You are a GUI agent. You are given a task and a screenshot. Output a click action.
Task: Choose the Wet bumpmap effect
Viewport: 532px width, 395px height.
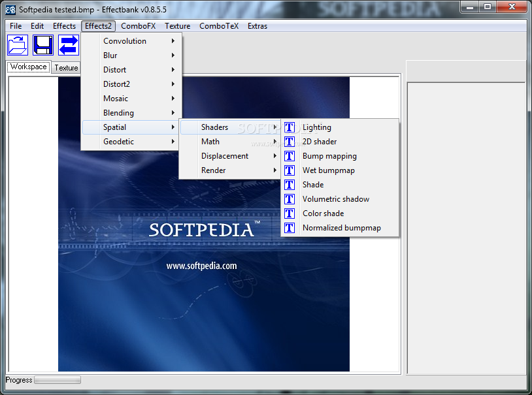click(340, 170)
